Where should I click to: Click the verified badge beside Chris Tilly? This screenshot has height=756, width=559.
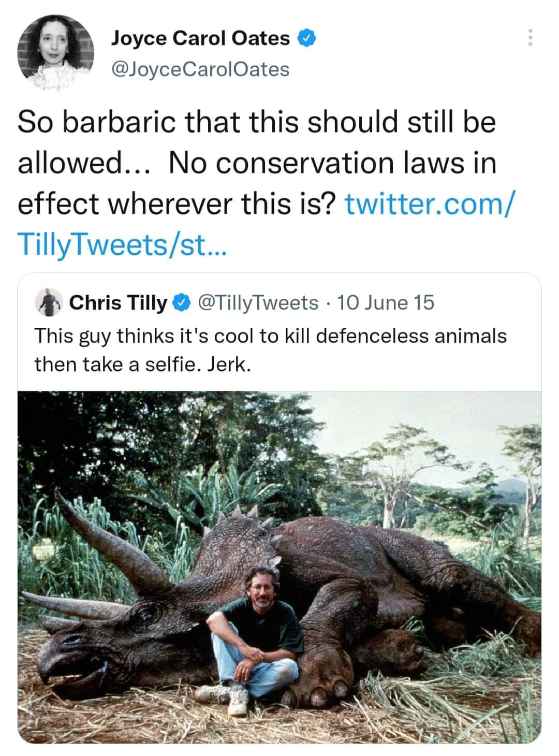[x=182, y=303]
